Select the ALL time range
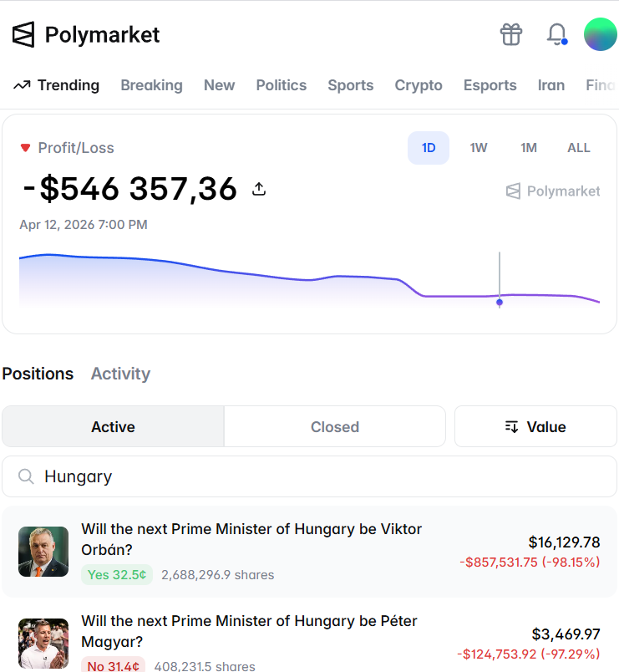This screenshot has height=672, width=619. (x=579, y=148)
